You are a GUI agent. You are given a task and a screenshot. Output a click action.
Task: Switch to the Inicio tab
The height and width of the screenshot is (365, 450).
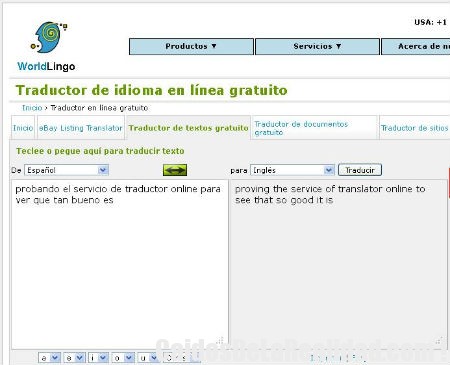23,128
